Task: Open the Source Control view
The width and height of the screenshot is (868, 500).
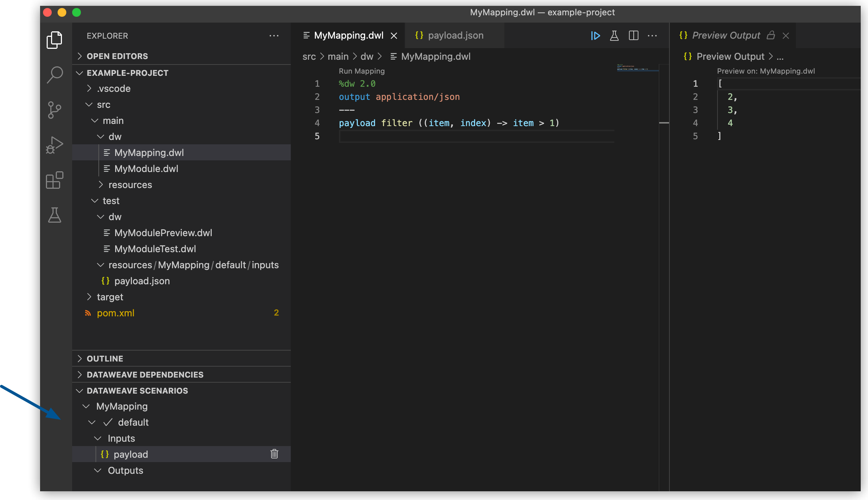Action: coord(55,109)
